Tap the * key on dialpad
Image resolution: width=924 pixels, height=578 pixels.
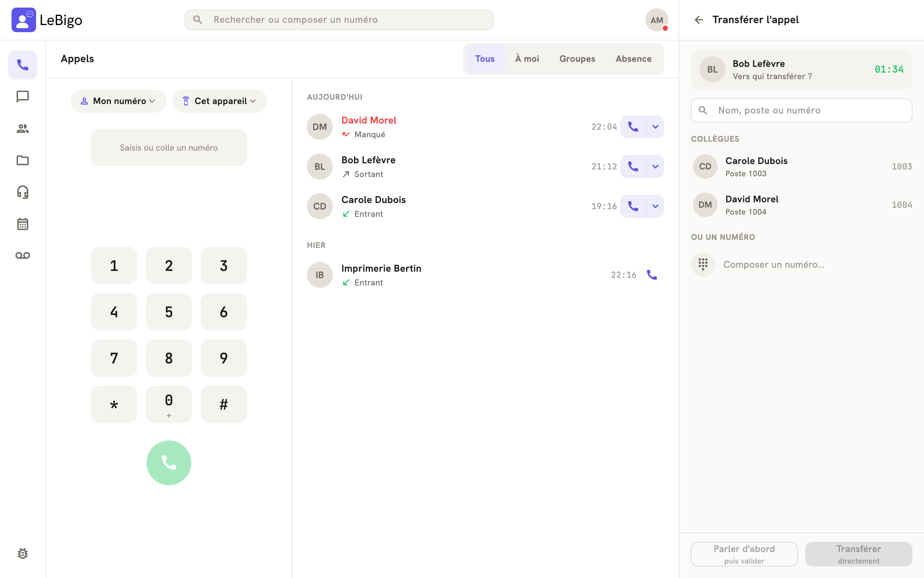(114, 405)
